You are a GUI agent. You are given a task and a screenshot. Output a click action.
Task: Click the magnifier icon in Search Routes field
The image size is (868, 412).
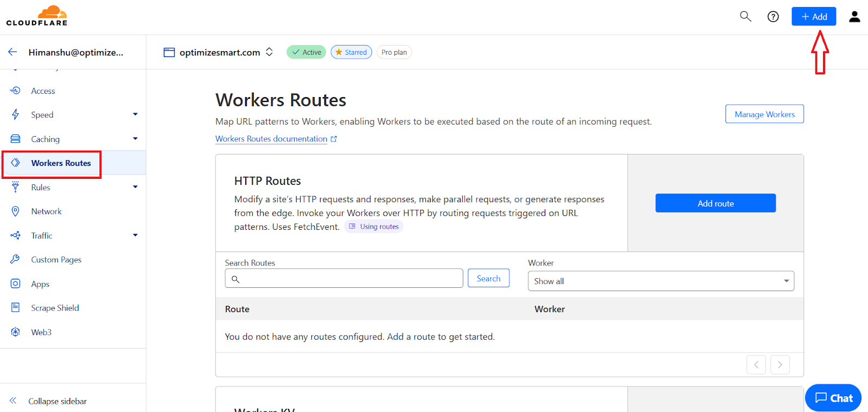click(235, 279)
